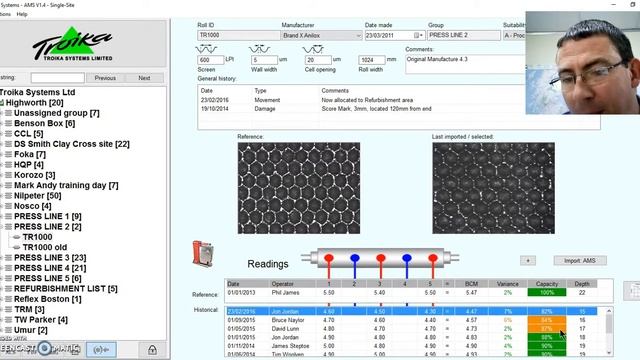Click the second blue roll position marker

click(355, 258)
